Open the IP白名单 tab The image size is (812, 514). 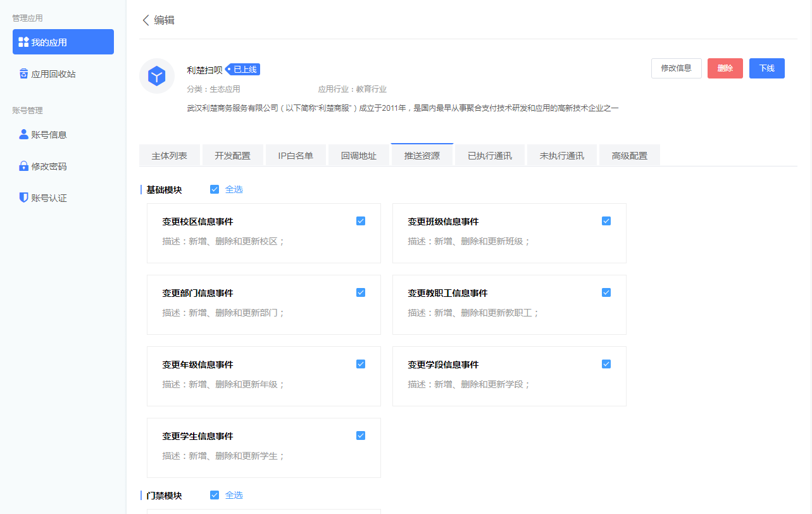(296, 154)
